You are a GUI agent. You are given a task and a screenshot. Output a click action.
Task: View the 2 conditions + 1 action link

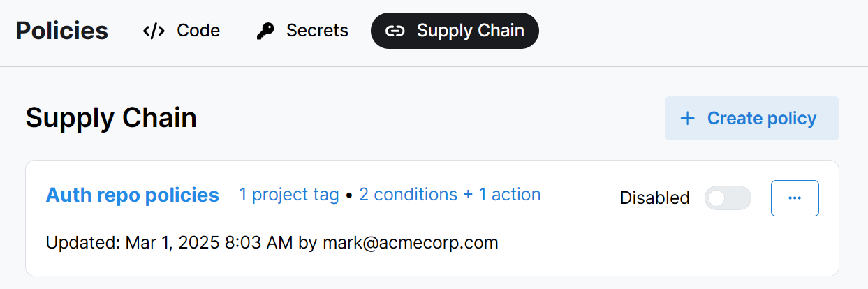[x=450, y=195]
